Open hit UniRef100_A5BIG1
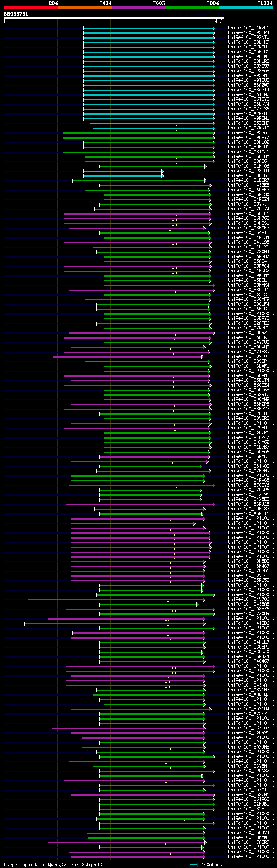The height and width of the screenshot is (868, 277). pos(248,52)
